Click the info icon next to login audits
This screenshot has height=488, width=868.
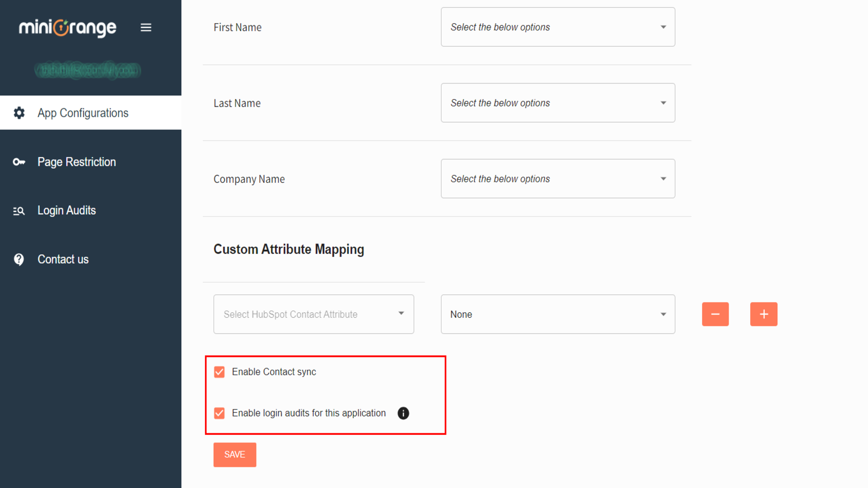[x=403, y=413]
